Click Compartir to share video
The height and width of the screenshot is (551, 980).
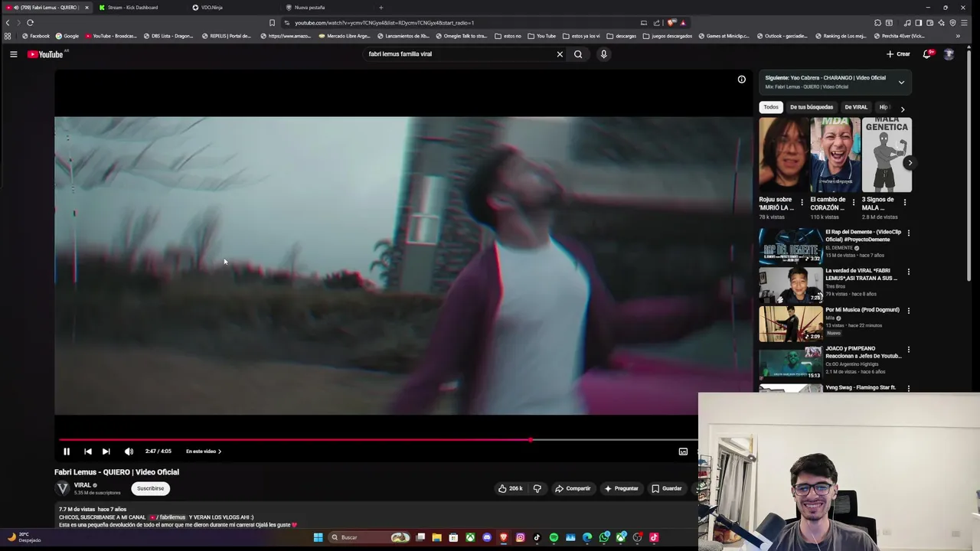click(573, 488)
